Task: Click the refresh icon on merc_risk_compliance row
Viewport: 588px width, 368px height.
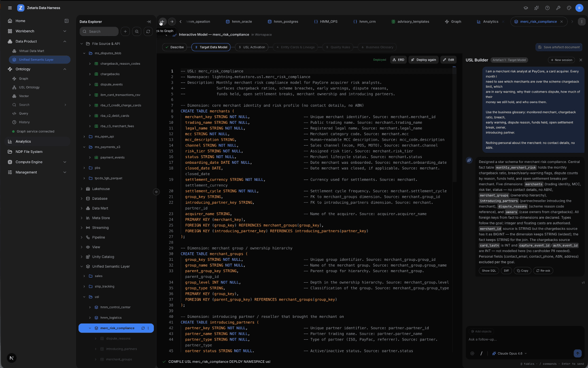Action: point(143,328)
